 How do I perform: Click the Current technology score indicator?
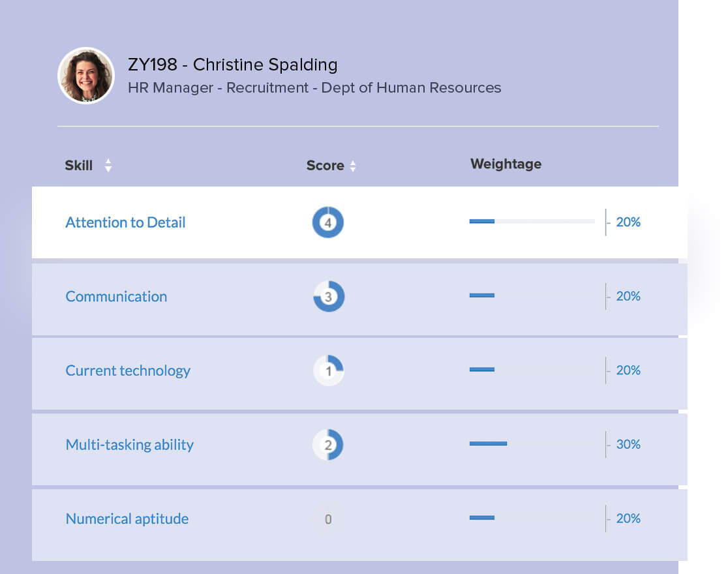tap(328, 370)
